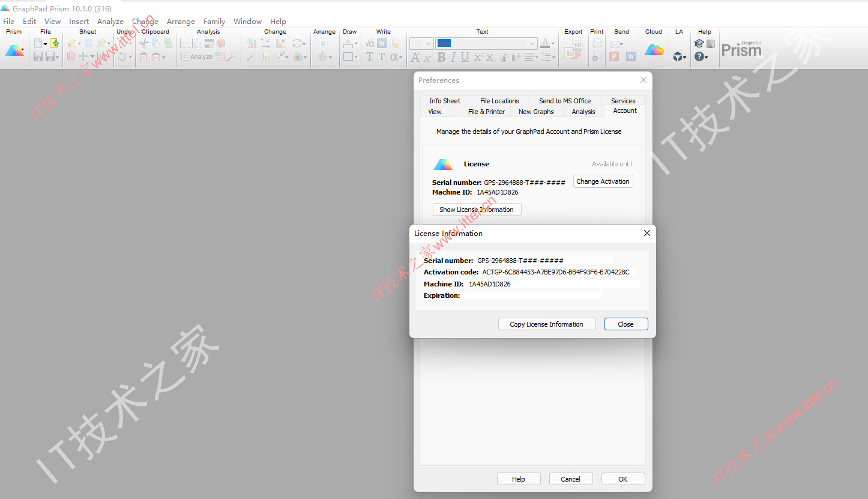868x499 pixels.
Task: Switch to the Info Sheet tab
Action: pyautogui.click(x=445, y=101)
